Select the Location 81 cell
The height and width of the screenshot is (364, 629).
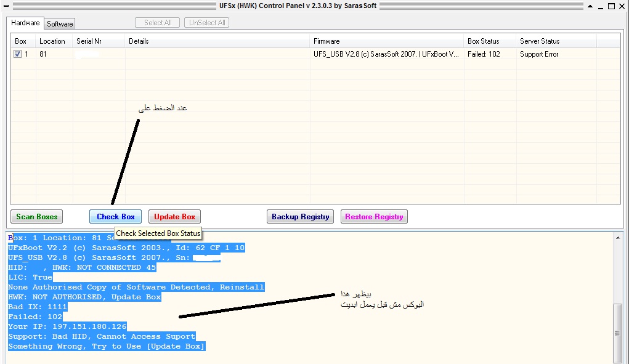tap(43, 54)
